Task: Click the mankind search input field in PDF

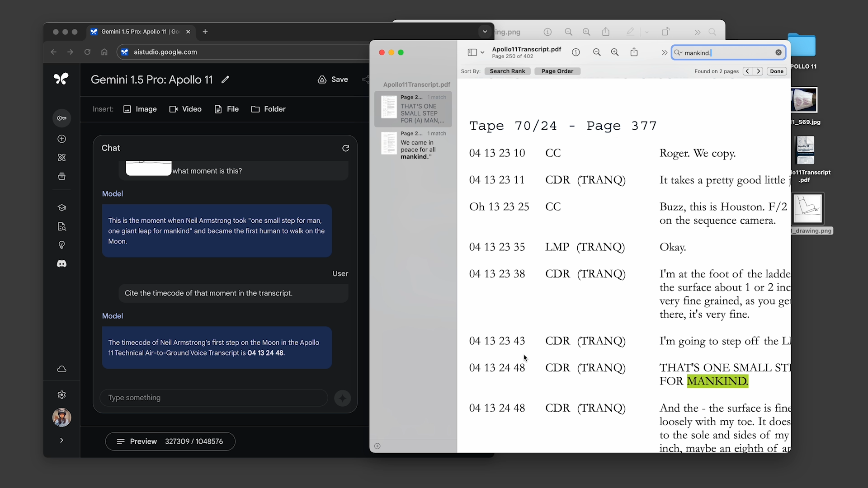Action: (x=728, y=52)
